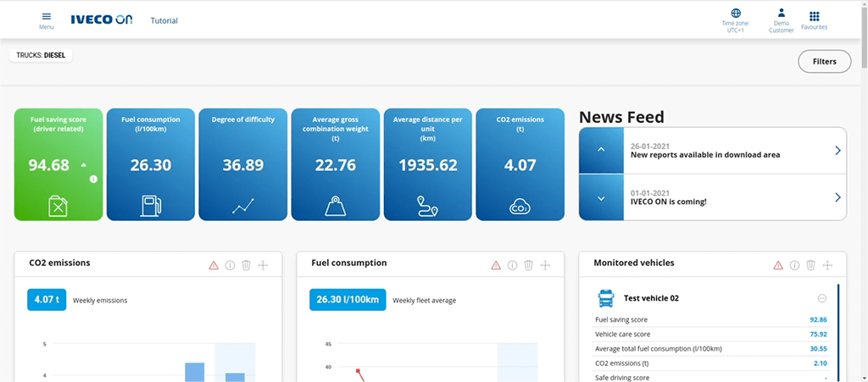This screenshot has width=868, height=382.
Task: Click info icon on Fuel saving score tile
Action: point(93,179)
